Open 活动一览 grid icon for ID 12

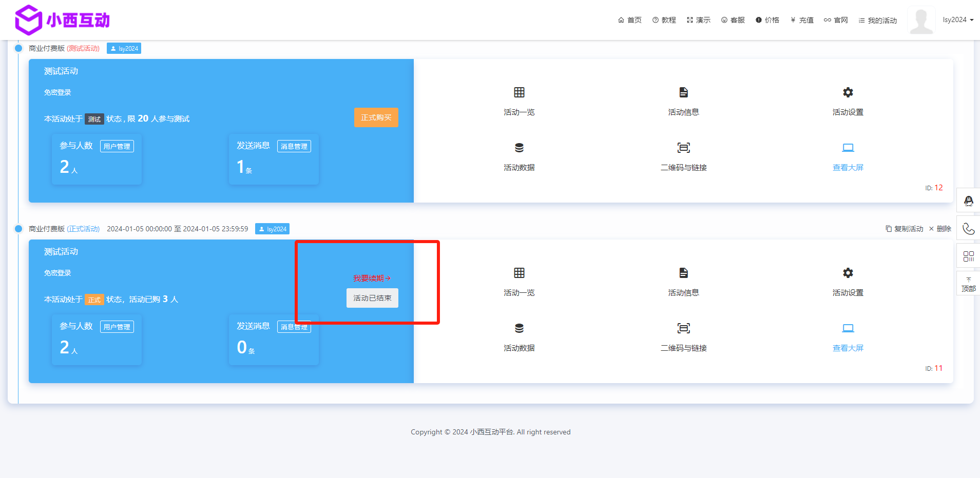[x=519, y=92]
